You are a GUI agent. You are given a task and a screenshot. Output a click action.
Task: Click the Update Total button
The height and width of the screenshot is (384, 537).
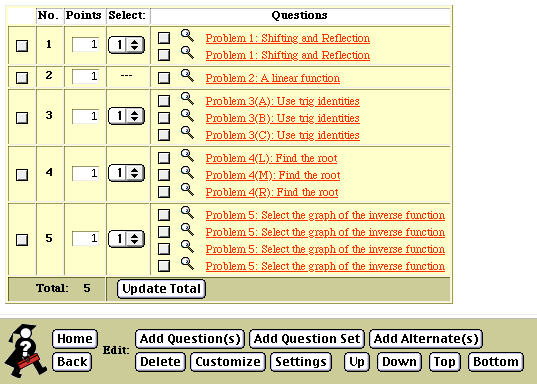point(161,289)
